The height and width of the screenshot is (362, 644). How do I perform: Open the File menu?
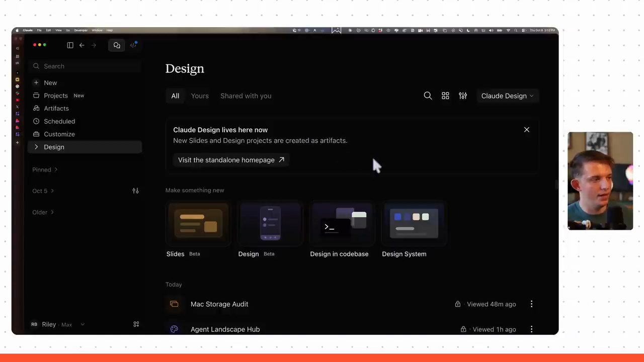click(39, 30)
